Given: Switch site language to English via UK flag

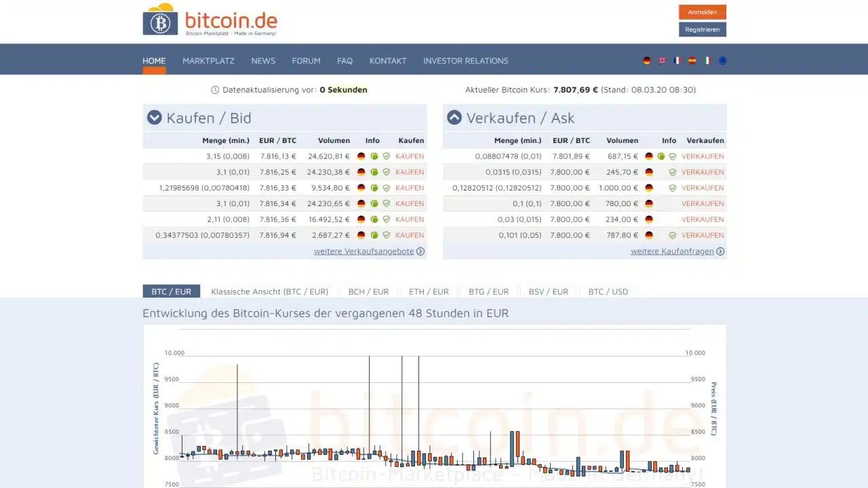Looking at the screenshot, I should point(662,60).
